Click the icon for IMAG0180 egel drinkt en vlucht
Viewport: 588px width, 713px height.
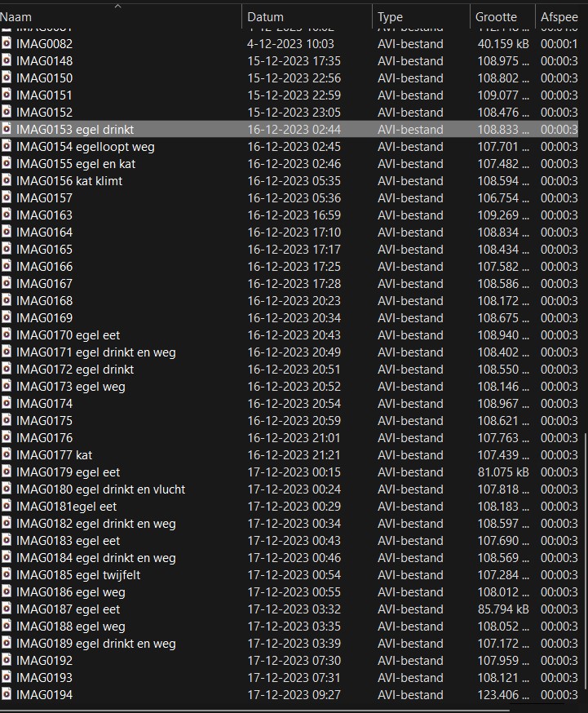(7, 489)
